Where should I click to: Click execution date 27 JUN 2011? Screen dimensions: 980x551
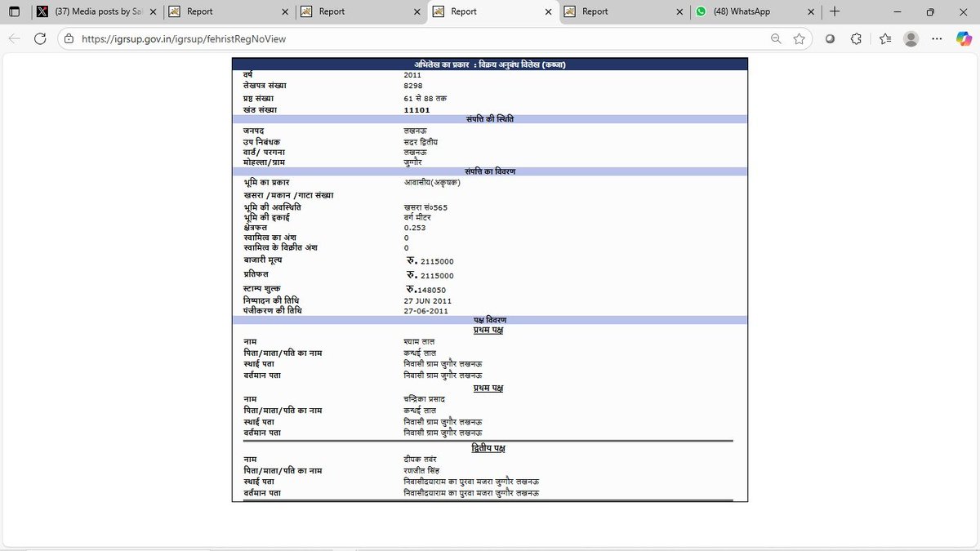[428, 300]
